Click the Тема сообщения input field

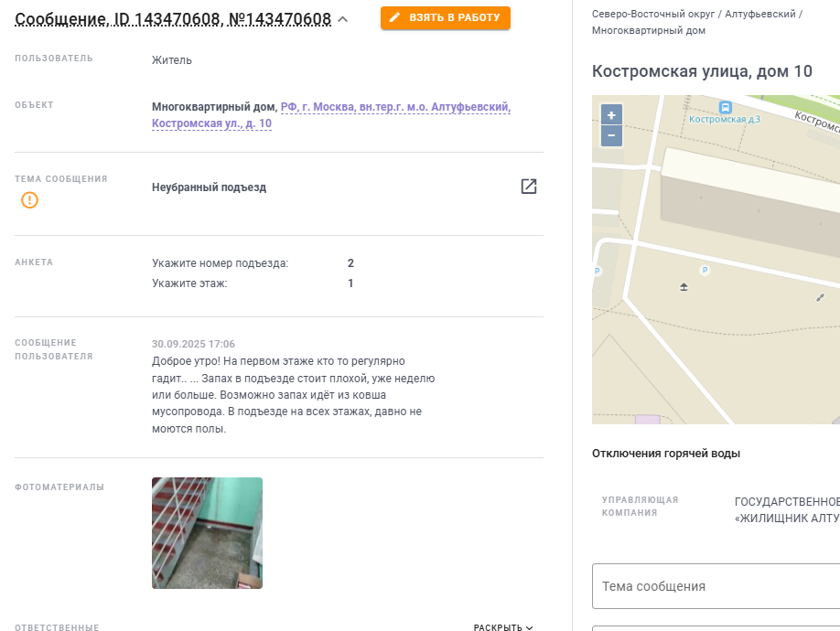click(716, 586)
